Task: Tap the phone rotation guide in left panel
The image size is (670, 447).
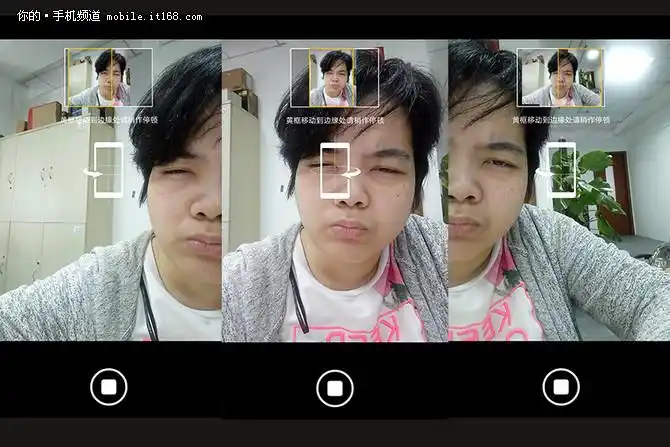Action: click(x=107, y=170)
